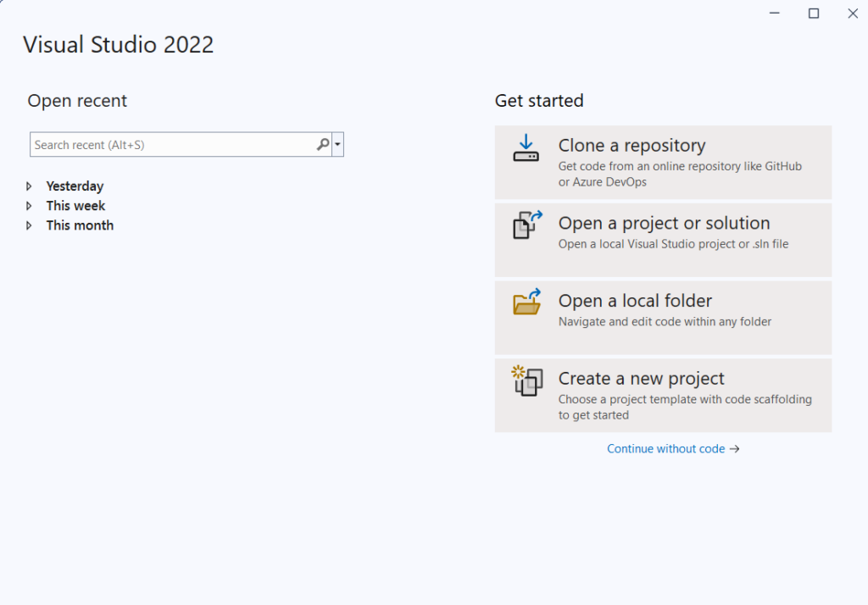This screenshot has width=868, height=605.
Task: Open the search recent dropdown arrow
Action: tap(337, 144)
